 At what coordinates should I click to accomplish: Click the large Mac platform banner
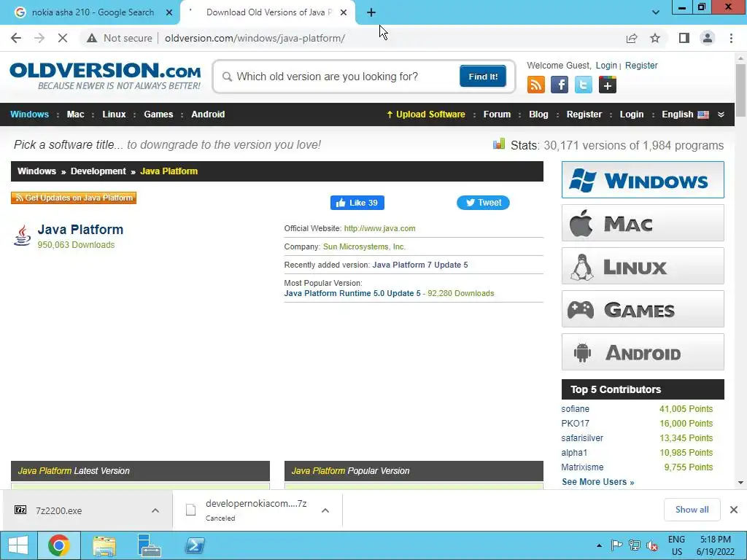643,223
